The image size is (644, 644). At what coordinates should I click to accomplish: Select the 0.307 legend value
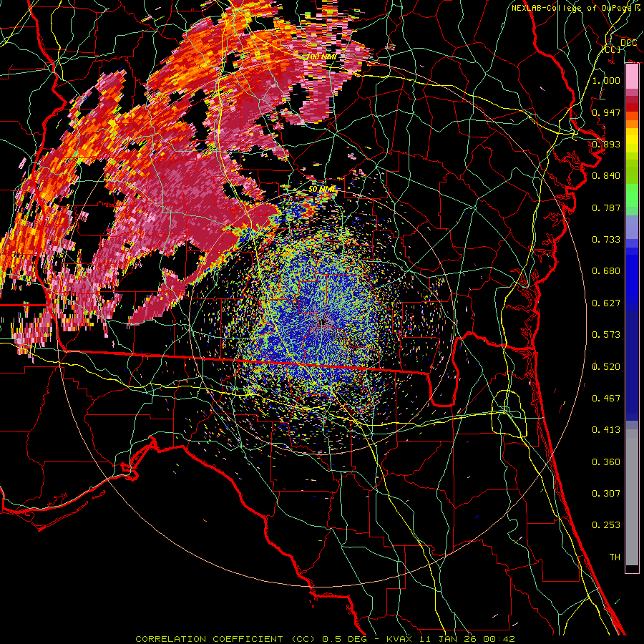click(606, 494)
